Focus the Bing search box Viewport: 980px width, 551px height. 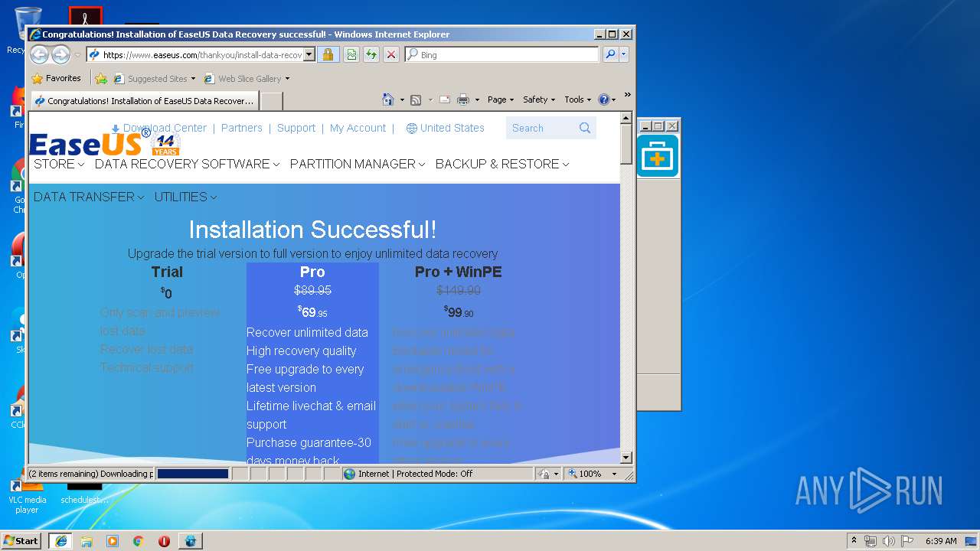pos(501,54)
